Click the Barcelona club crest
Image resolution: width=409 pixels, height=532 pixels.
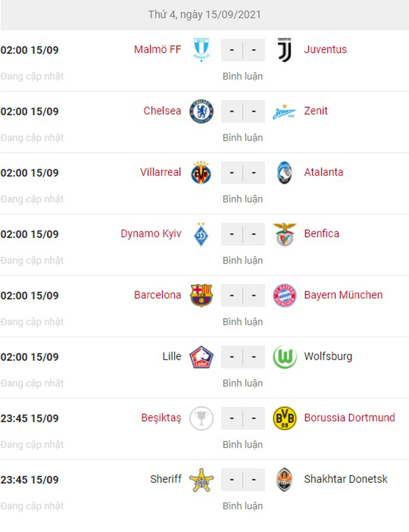[201, 296]
